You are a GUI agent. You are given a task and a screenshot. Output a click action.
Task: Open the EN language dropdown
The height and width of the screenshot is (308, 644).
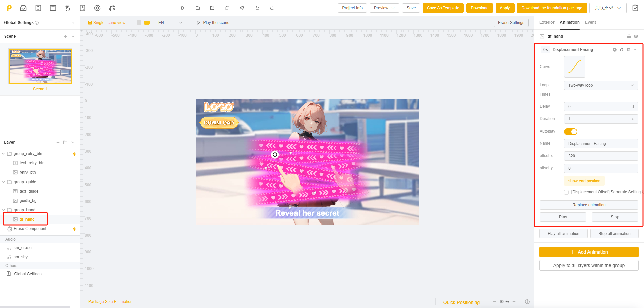coord(170,23)
